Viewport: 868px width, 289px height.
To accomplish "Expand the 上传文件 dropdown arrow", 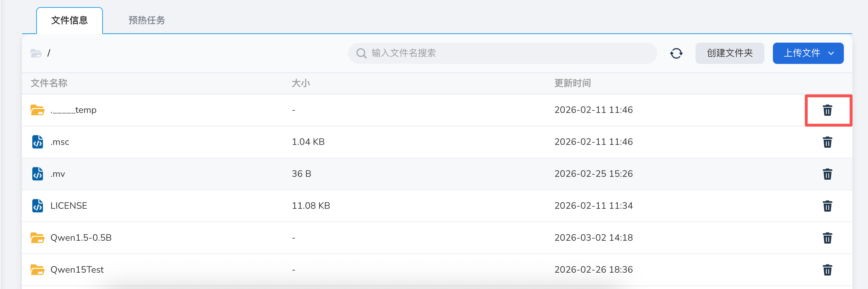I will click(831, 53).
